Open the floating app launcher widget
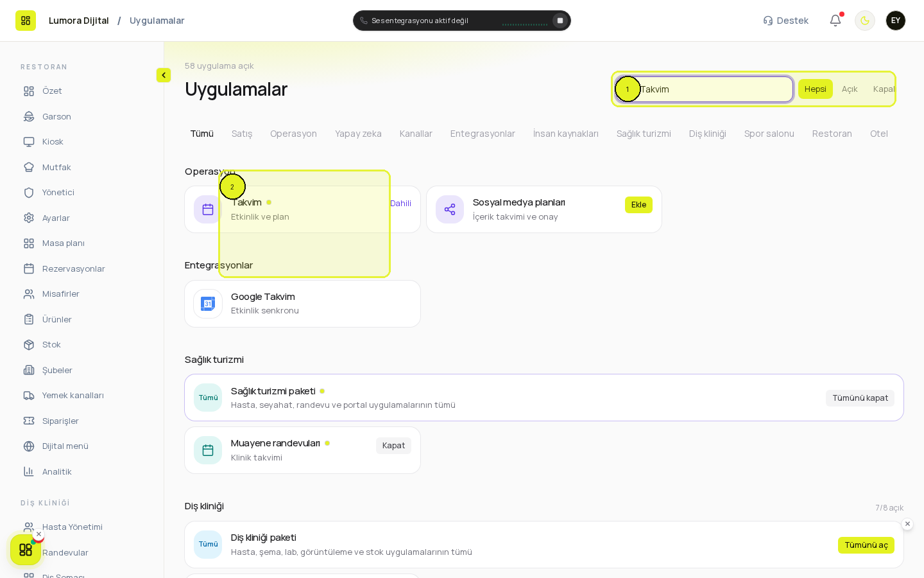The image size is (924, 578). click(26, 550)
